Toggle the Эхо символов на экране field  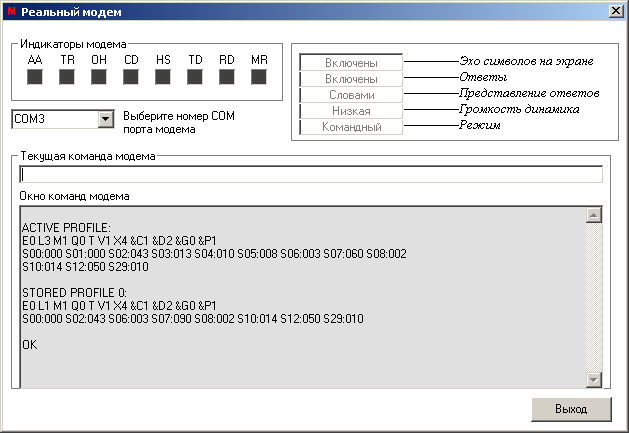(x=351, y=63)
